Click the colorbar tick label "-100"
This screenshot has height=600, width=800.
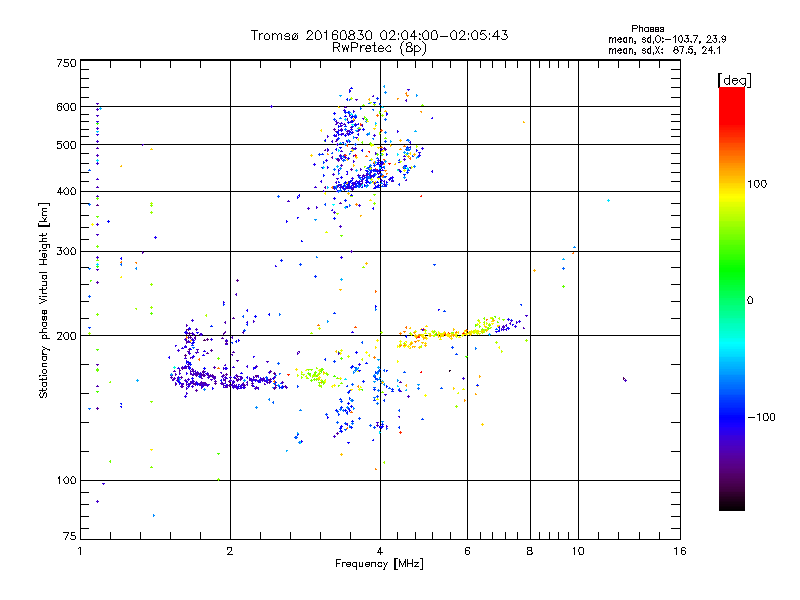761,417
